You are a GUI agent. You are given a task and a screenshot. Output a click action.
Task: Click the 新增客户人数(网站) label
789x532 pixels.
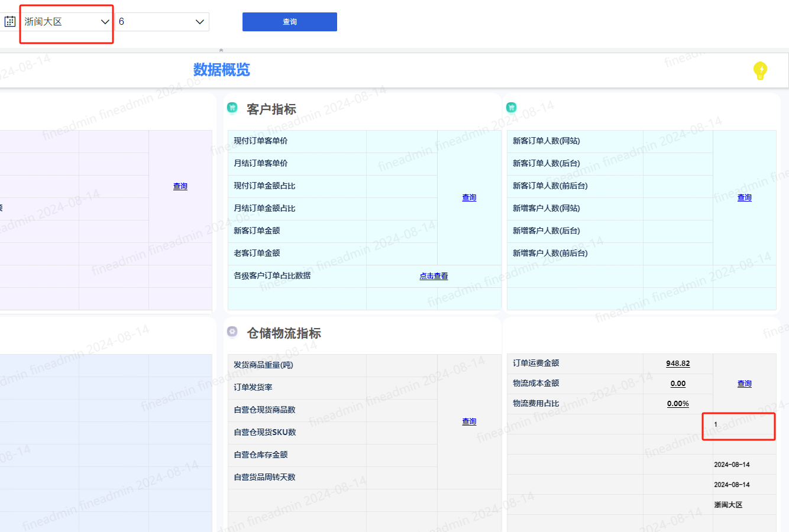[547, 208]
